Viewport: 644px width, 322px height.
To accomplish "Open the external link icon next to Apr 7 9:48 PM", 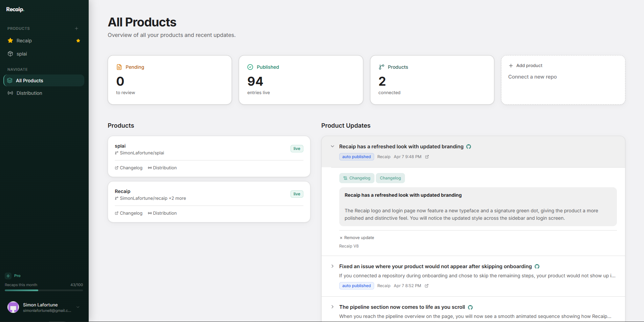I will pos(427,156).
